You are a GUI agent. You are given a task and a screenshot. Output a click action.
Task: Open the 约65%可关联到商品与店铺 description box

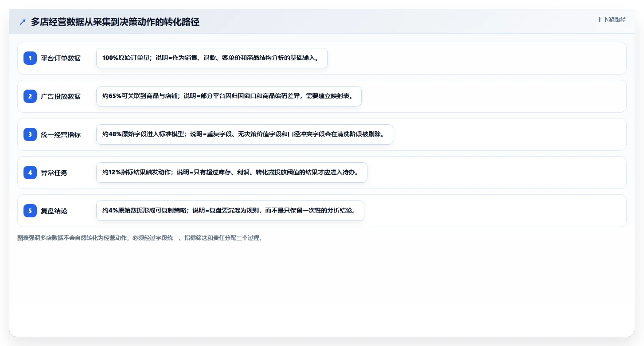229,96
